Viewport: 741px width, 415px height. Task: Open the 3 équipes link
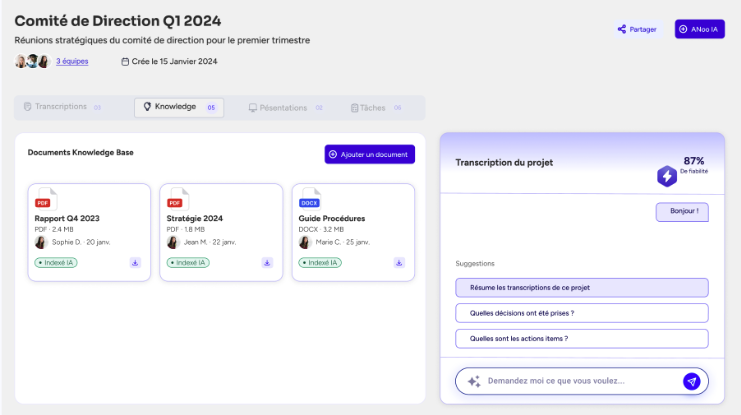point(72,61)
